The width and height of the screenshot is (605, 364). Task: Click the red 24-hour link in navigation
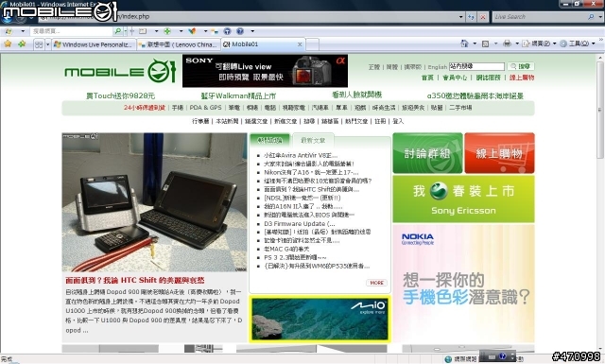click(145, 108)
